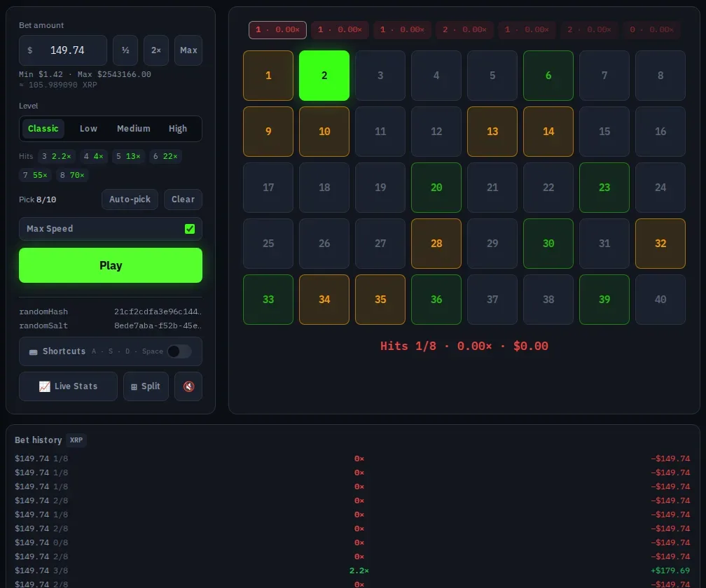This screenshot has width=706, height=588.
Task: Switch to the Low level
Action: pyautogui.click(x=88, y=129)
